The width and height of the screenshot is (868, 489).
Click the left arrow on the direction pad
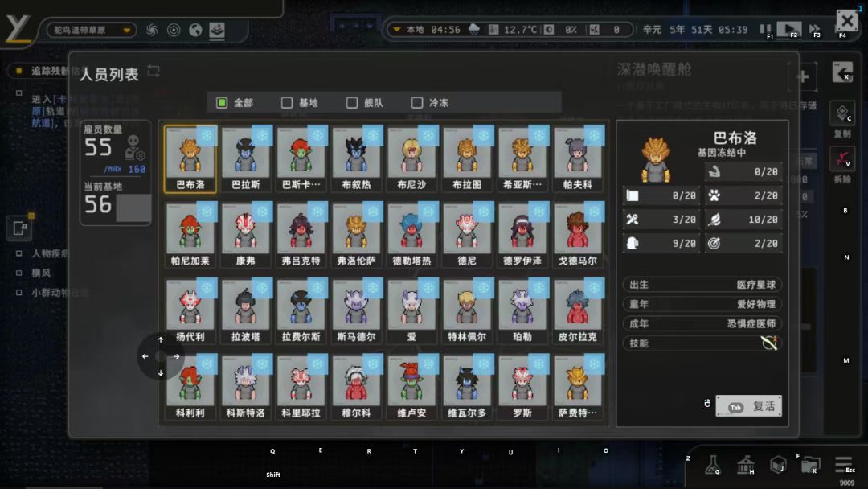[x=145, y=356]
